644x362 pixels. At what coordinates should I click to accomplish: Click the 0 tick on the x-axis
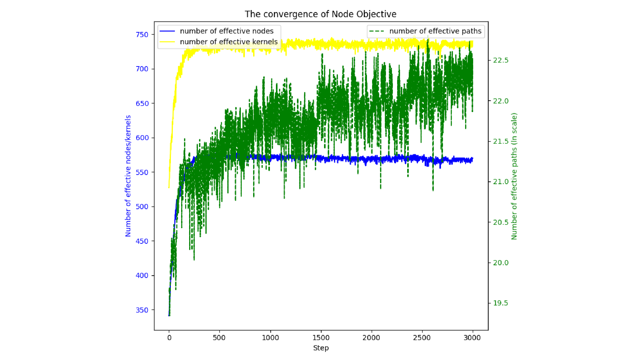(x=169, y=338)
